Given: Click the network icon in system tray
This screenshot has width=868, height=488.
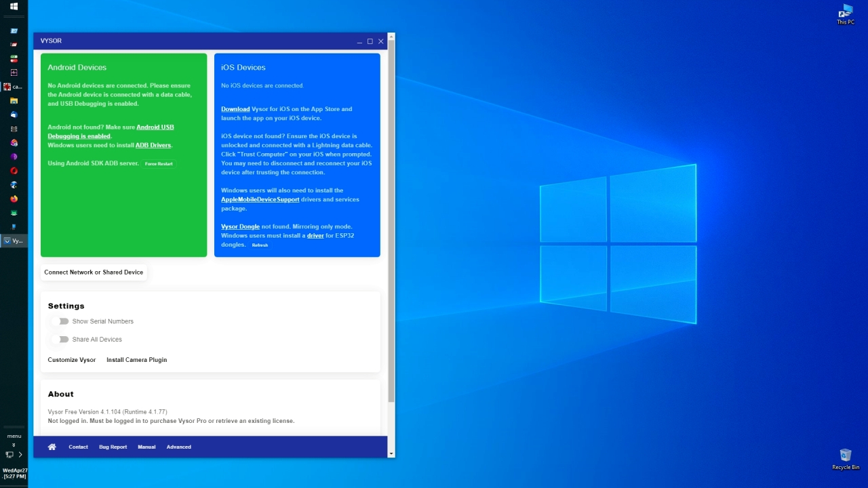Looking at the screenshot, I should 9,455.
